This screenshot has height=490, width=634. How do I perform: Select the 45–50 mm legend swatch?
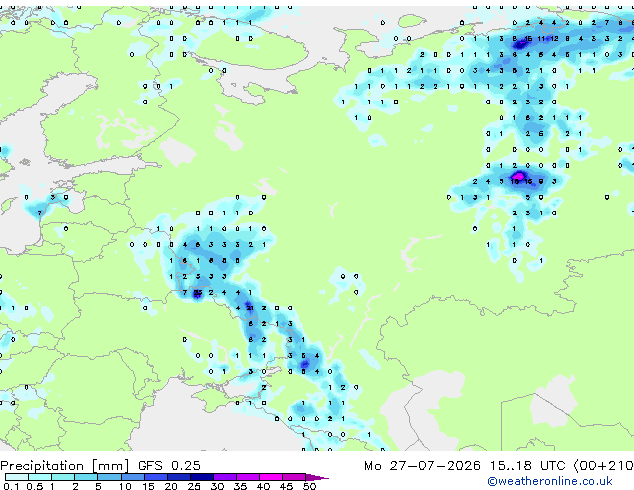click(x=294, y=477)
